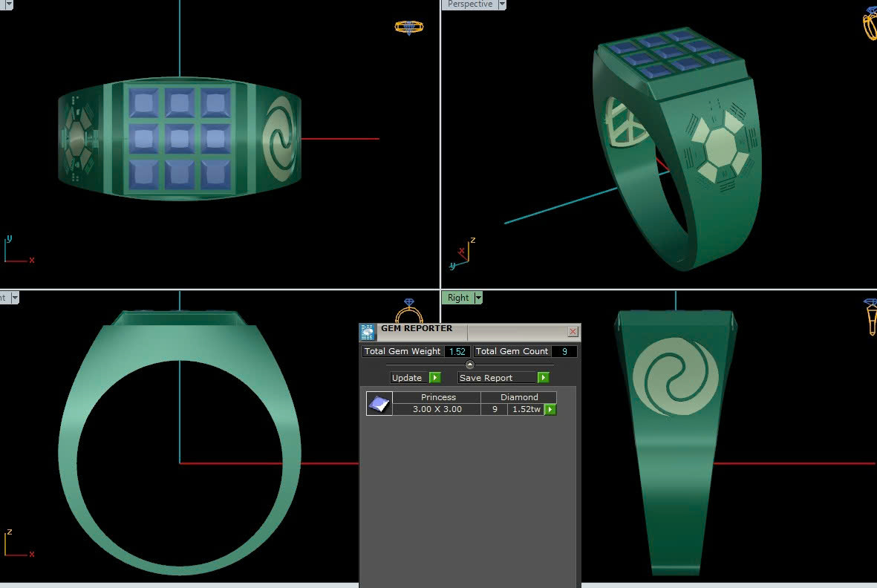Image resolution: width=877 pixels, height=588 pixels.
Task: Collapse Gem Reporter using round up-arrow
Action: [469, 365]
